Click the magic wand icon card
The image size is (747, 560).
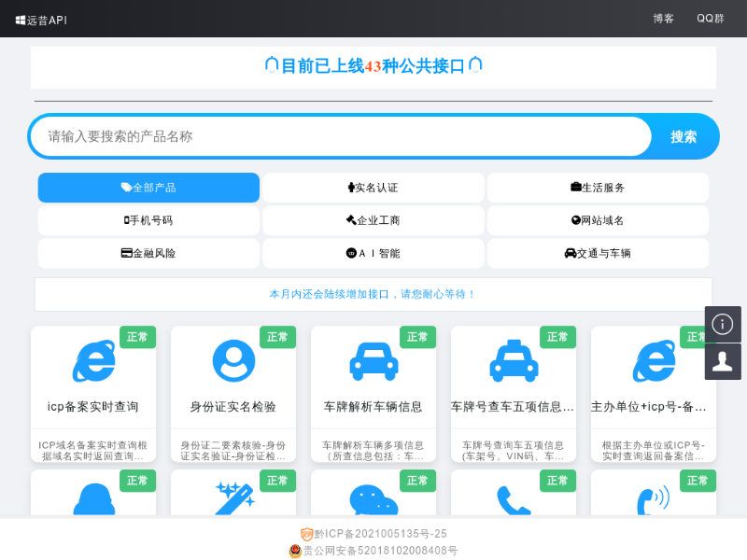click(233, 498)
